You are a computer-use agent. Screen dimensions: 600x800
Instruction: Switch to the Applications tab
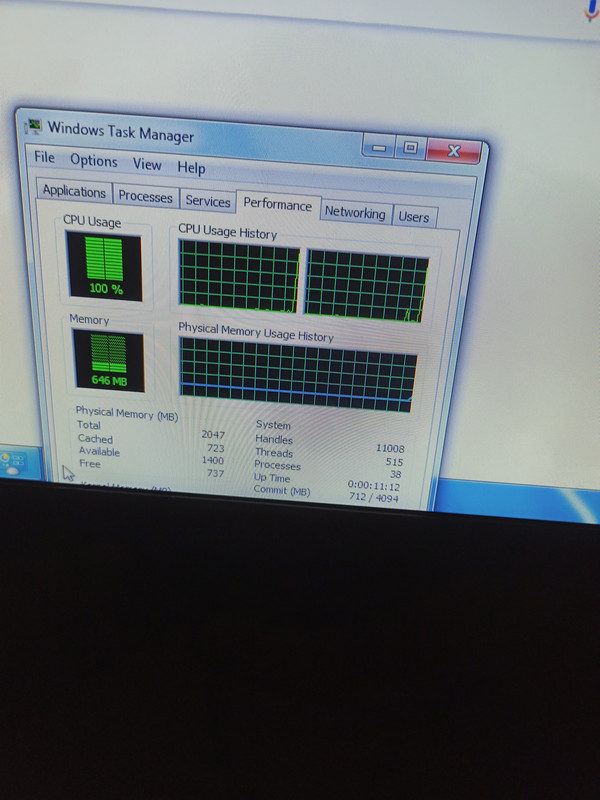74,191
